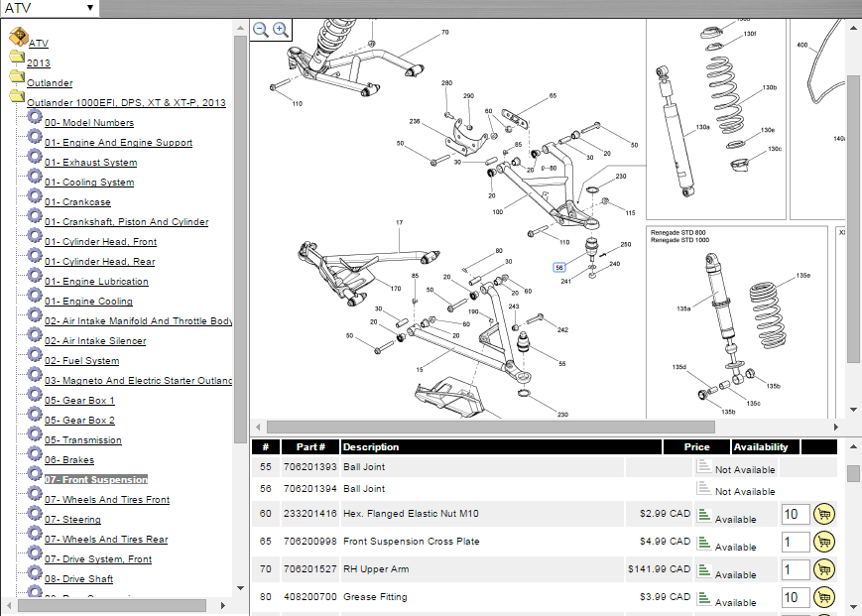862x616 pixels.
Task: Select 07- Steering section
Action: pos(72,519)
